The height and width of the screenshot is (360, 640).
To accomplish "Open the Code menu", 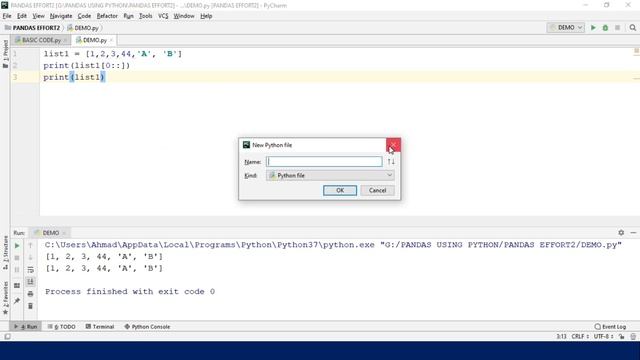I will tap(84, 16).
